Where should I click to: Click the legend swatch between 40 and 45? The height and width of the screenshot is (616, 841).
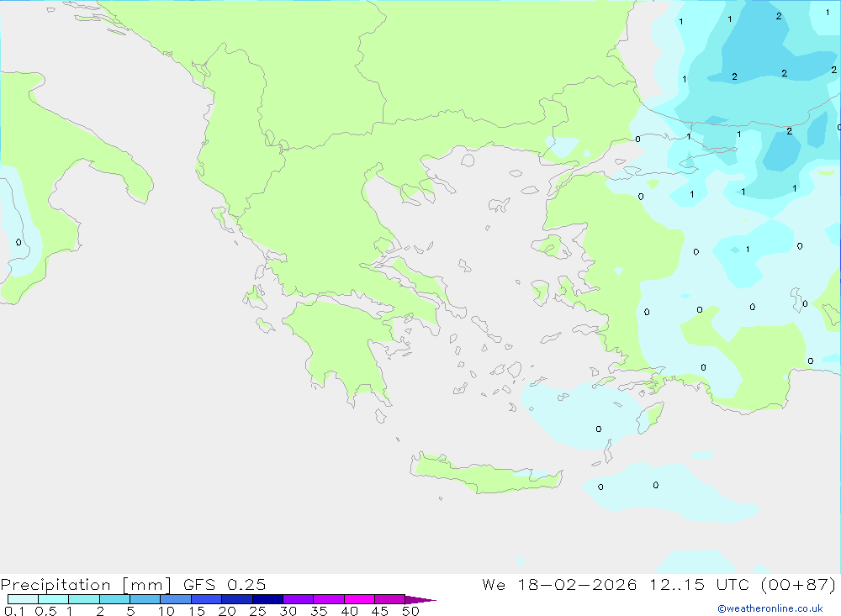pyautogui.click(x=359, y=599)
